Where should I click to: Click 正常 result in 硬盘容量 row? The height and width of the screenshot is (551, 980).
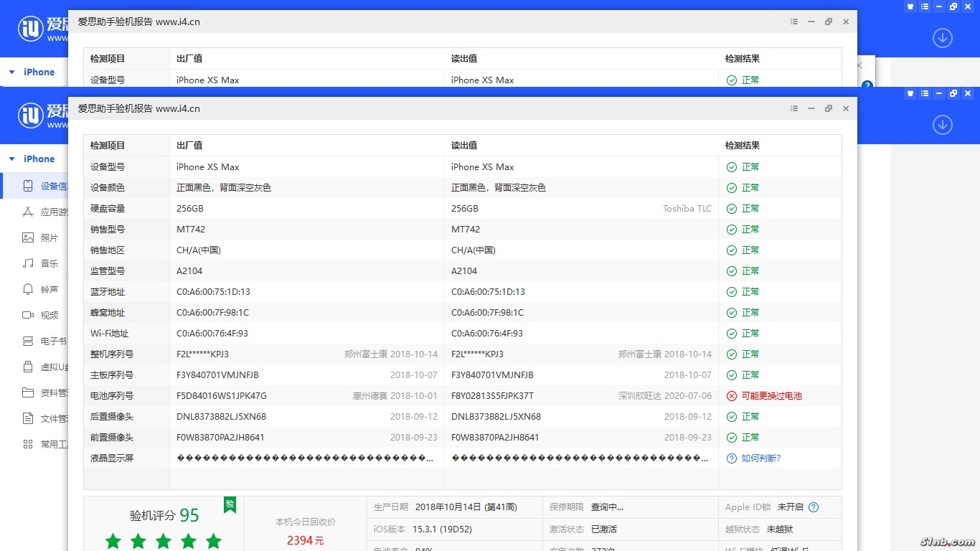click(x=750, y=209)
